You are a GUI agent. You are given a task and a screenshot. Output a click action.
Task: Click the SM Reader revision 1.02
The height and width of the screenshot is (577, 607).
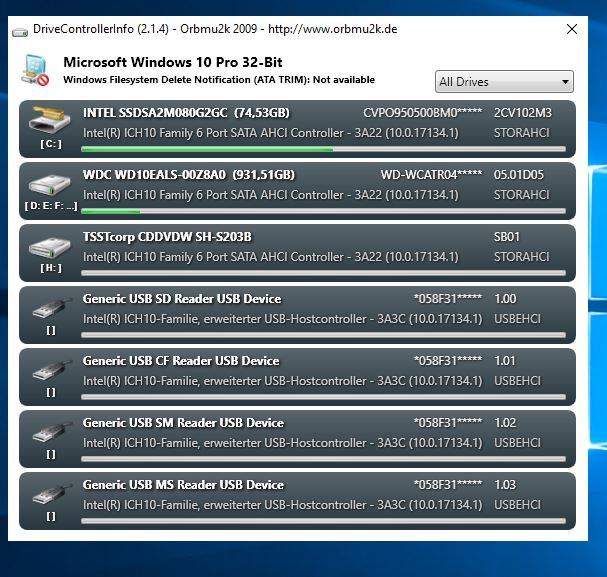coord(505,423)
